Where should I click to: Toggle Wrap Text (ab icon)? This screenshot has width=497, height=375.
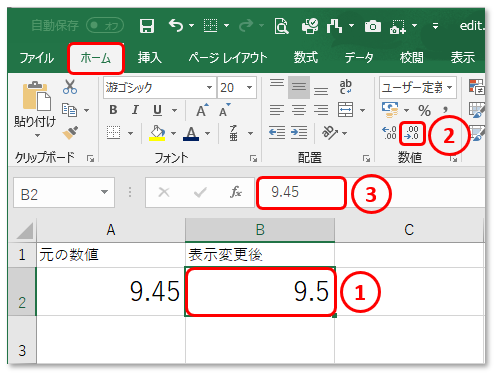coord(346,87)
